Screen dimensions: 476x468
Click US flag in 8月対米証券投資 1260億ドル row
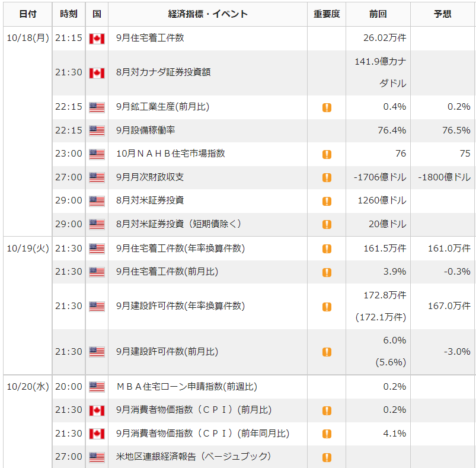click(x=97, y=200)
